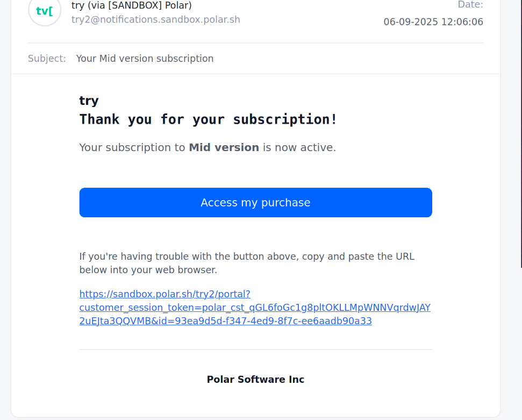Click the dark scrollbar on the right edge

(x=520, y=134)
